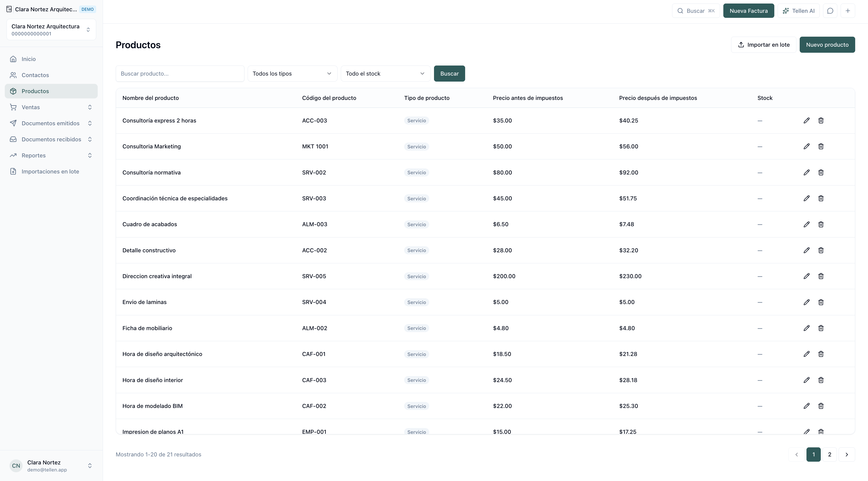Click product code CAF-001
Image resolution: width=868 pixels, height=481 pixels.
coord(314,354)
